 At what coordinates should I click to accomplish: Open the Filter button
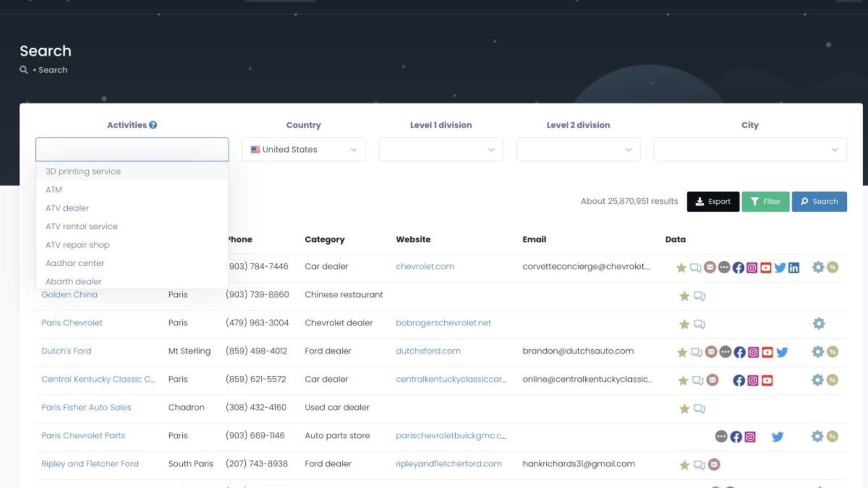[x=765, y=202]
